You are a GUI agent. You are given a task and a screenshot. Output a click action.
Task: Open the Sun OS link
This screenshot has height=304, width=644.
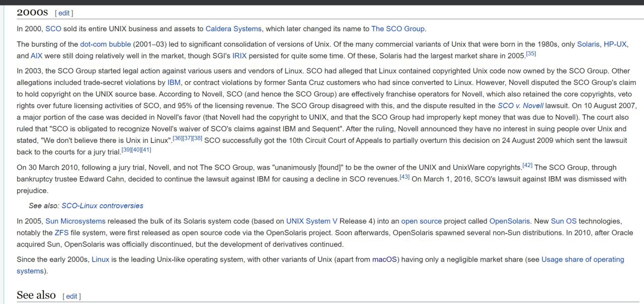pyautogui.click(x=563, y=221)
